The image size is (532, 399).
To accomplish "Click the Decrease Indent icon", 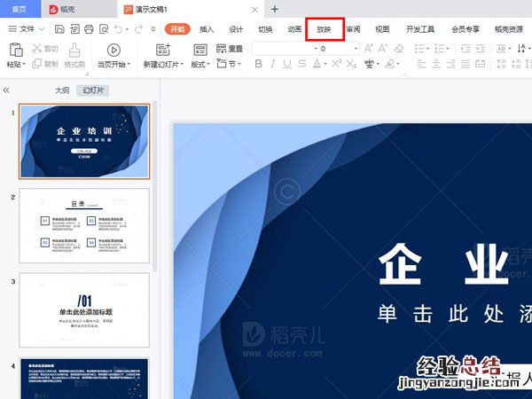I will tap(465, 49).
